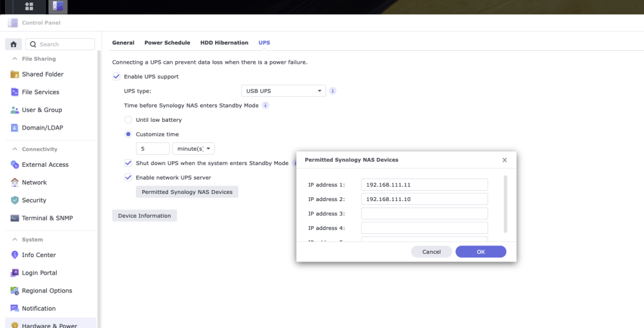Click the Device Information button
The width and height of the screenshot is (644, 328).
144,216
